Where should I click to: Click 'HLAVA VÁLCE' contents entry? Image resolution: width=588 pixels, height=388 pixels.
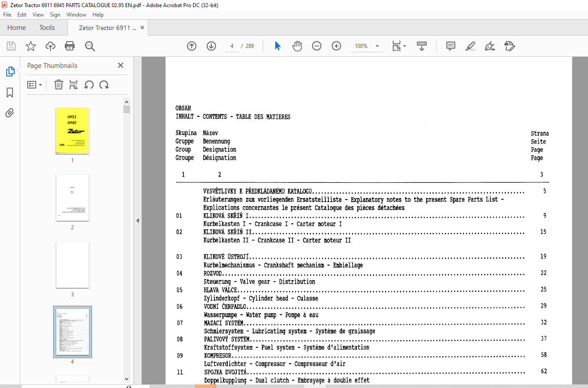(x=220, y=290)
